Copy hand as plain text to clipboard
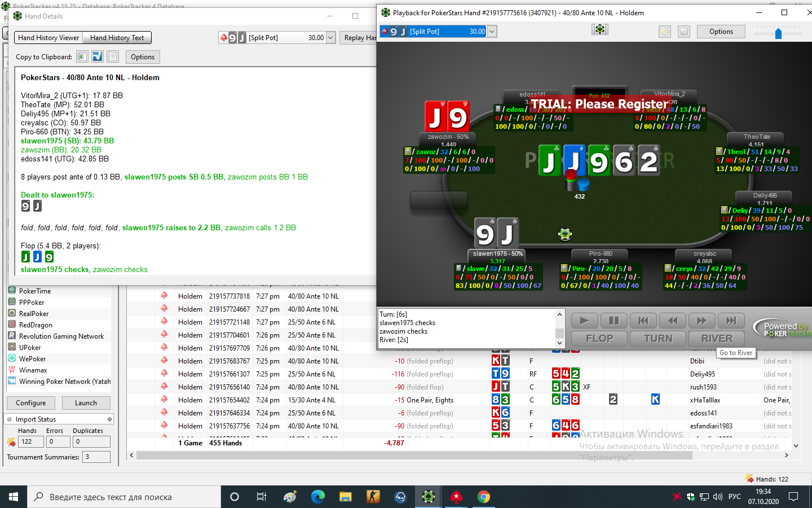This screenshot has width=812, height=508. click(113, 56)
